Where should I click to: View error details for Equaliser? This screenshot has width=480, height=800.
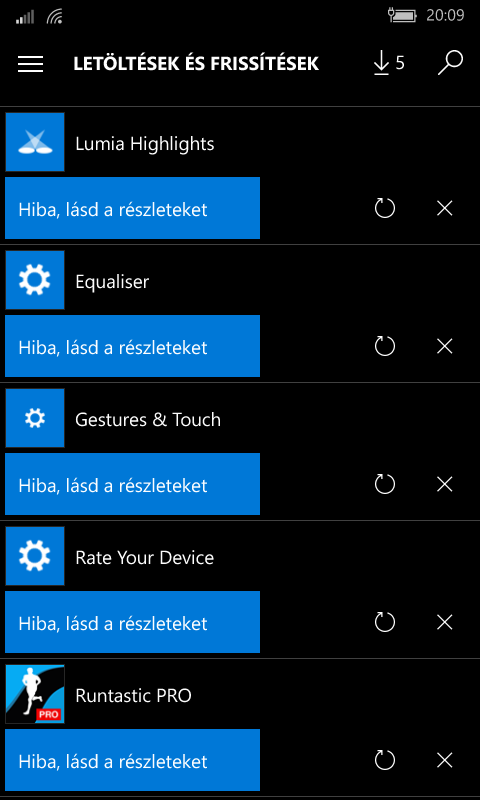[x=133, y=346]
